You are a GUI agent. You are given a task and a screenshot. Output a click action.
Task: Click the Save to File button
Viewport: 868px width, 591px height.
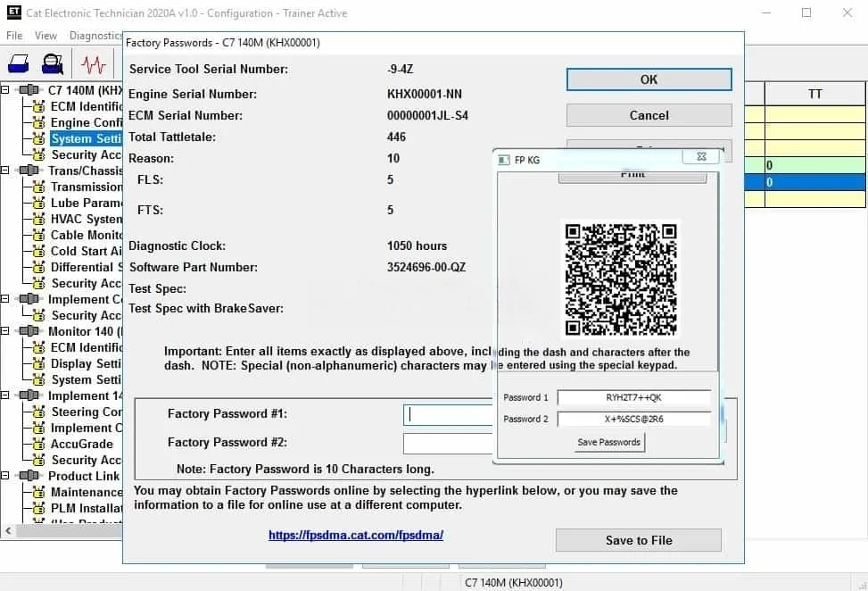tap(638, 540)
